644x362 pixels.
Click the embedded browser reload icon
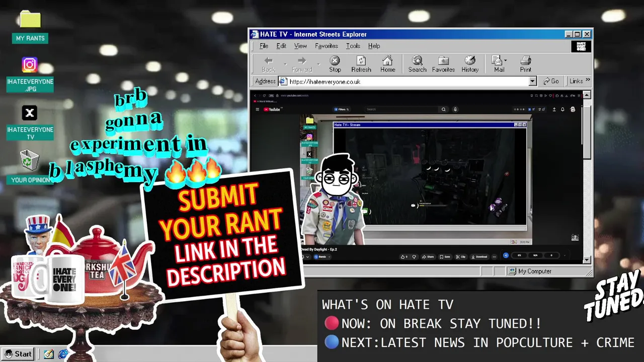tap(264, 96)
